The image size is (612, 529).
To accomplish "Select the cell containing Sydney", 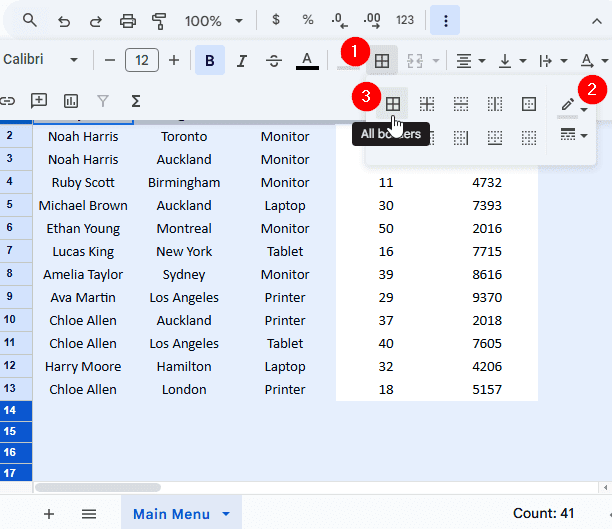I will point(184,275).
